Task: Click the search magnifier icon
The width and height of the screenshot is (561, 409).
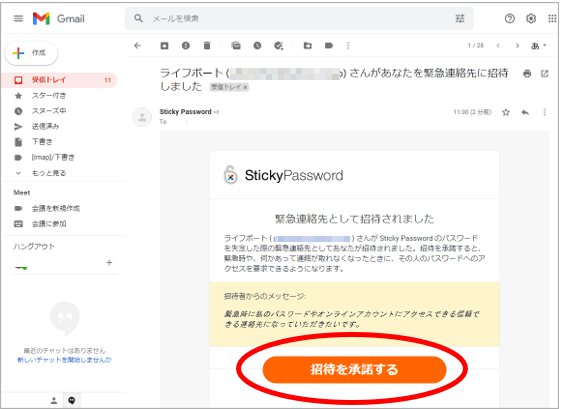Action: coord(138,18)
